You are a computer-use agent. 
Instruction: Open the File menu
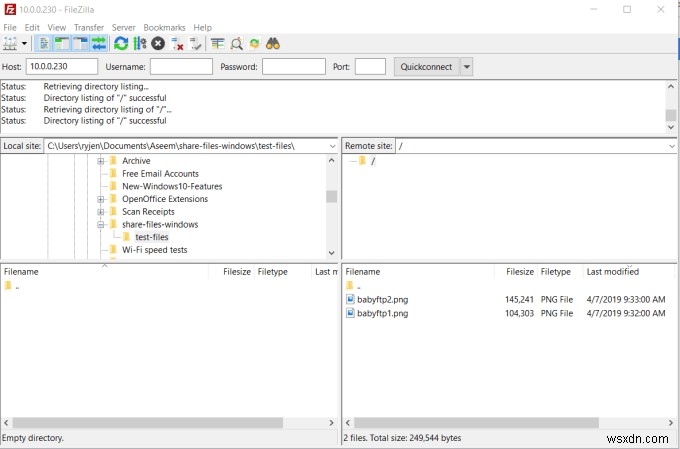click(10, 27)
